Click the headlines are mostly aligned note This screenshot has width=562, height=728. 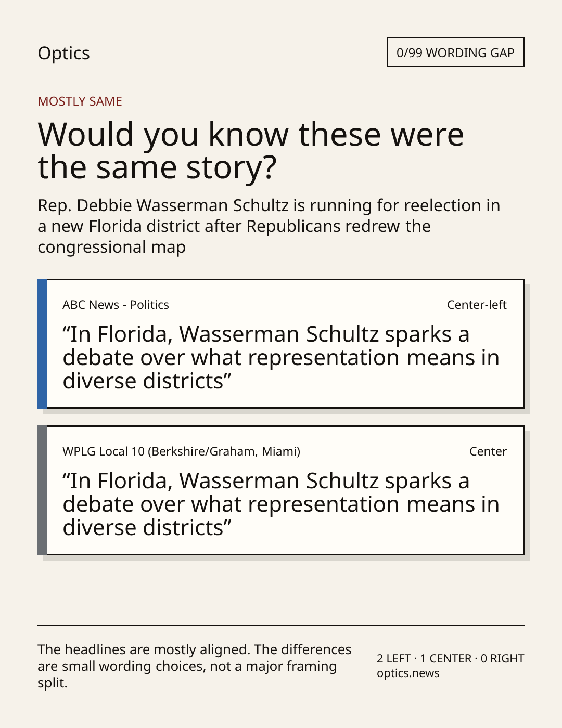[x=195, y=666]
